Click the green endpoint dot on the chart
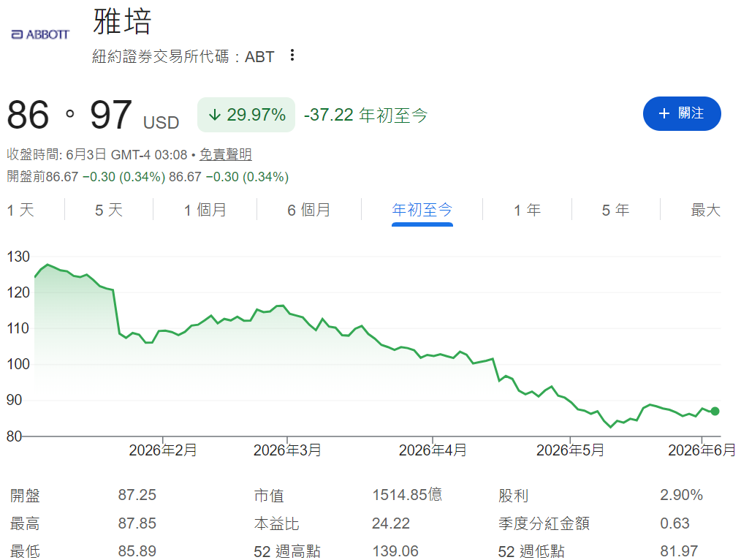This screenshot has height=560, width=741. [715, 411]
